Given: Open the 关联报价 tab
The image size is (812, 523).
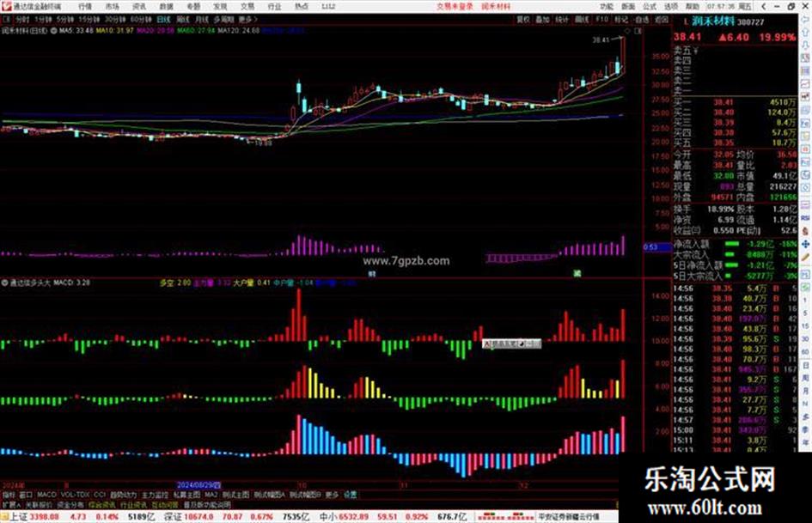Looking at the screenshot, I should pyautogui.click(x=39, y=504).
